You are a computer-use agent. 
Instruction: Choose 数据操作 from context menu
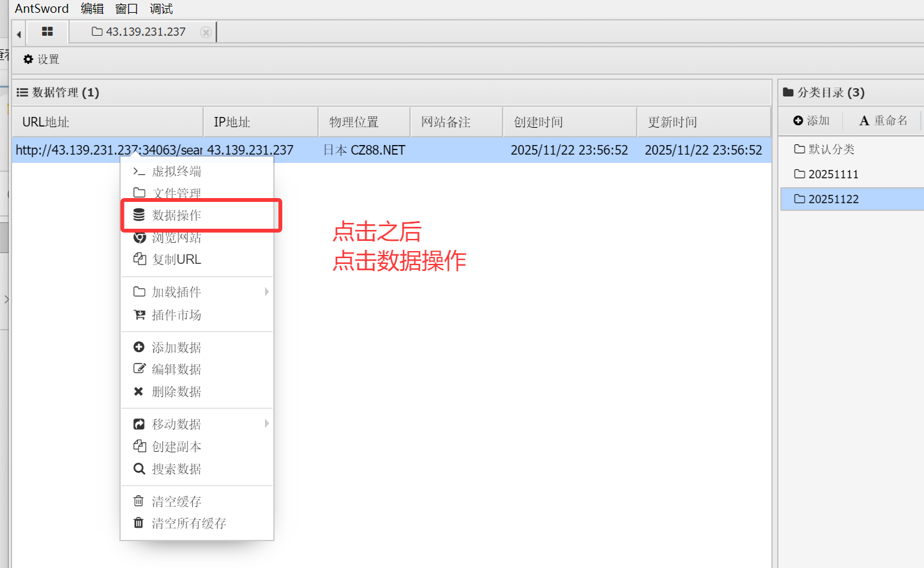[x=197, y=215]
